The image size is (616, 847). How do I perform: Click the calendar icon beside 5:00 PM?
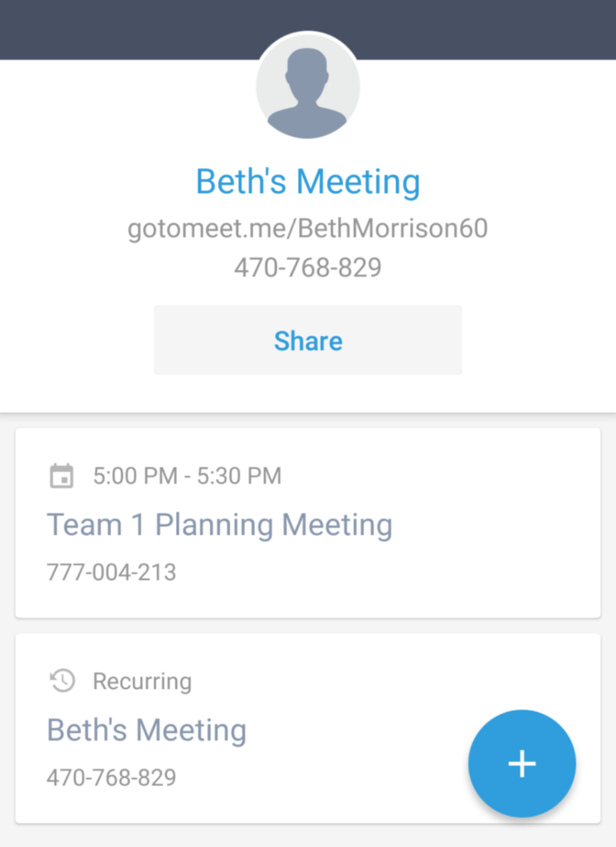click(61, 476)
